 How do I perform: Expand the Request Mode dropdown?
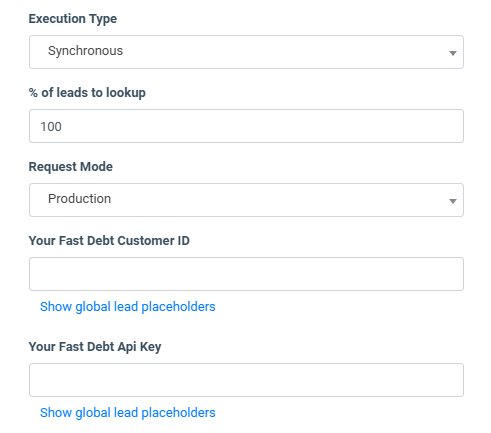pyautogui.click(x=246, y=200)
